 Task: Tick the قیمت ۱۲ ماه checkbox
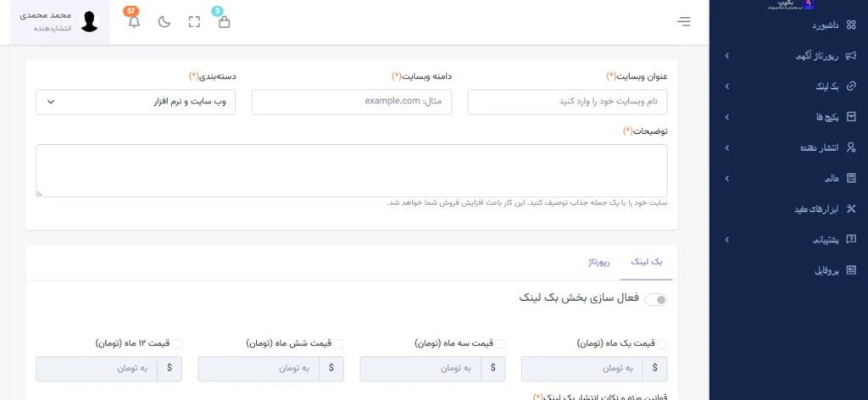point(177,344)
